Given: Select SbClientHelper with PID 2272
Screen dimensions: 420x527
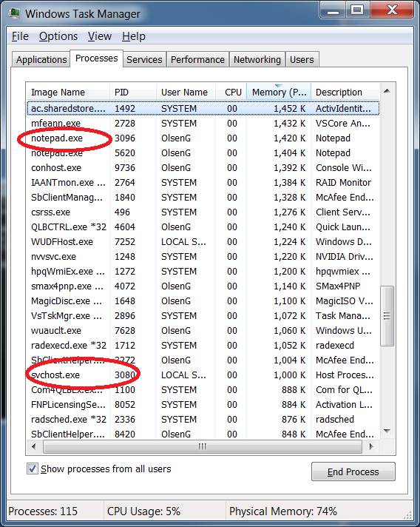Looking at the screenshot, I should tap(203, 360).
